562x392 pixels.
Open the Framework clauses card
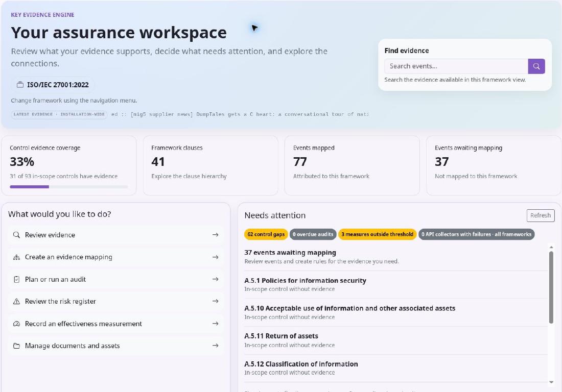coord(210,165)
